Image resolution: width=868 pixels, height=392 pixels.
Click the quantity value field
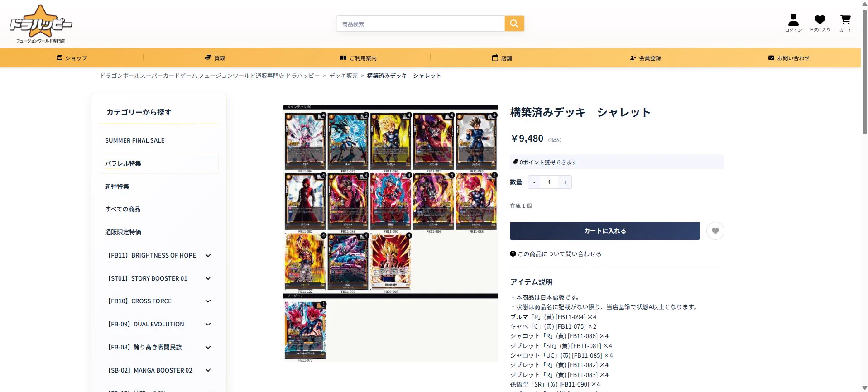pos(549,182)
